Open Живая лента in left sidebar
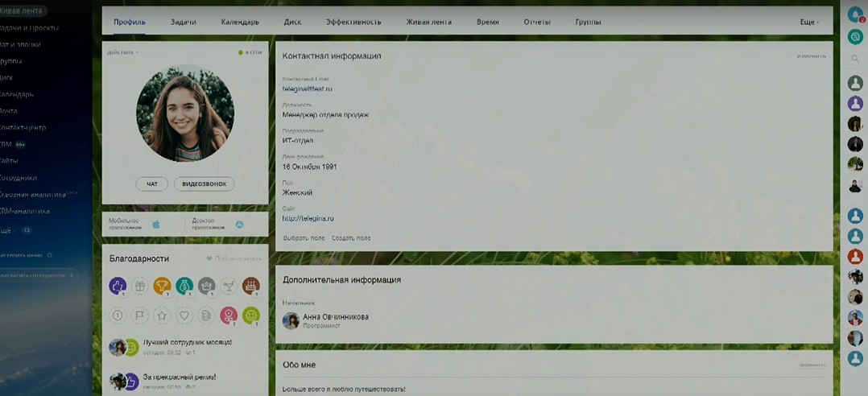The image size is (868, 396). (x=20, y=11)
